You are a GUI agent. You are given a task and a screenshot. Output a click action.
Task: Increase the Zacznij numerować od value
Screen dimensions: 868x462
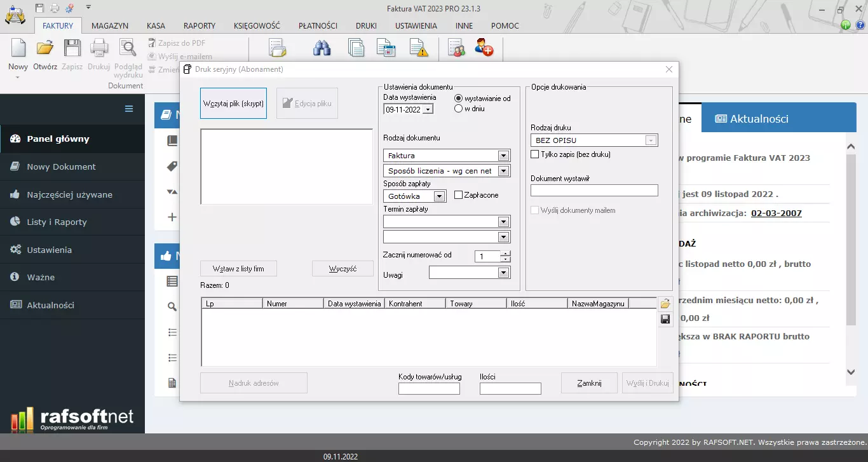point(505,254)
